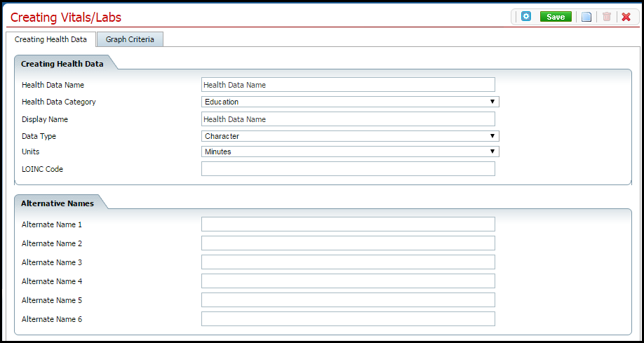
Task: Click the red X close icon
Action: [x=626, y=17]
